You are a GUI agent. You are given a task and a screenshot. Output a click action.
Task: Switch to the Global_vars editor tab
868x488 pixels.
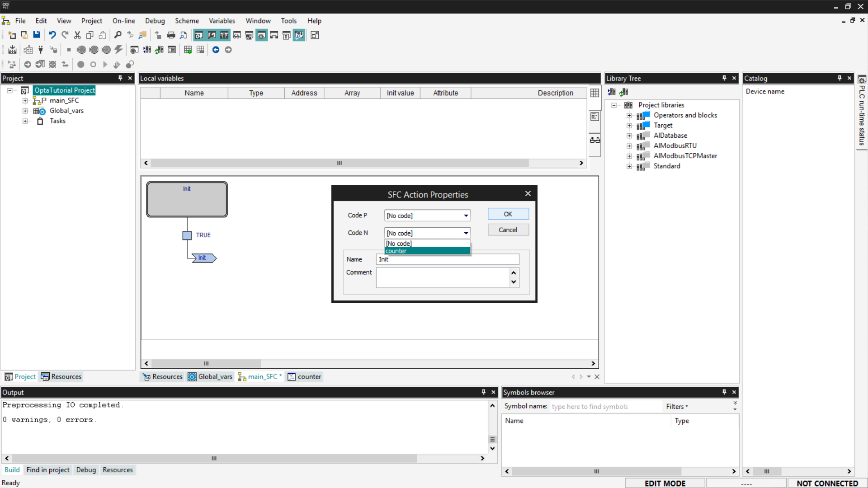pos(210,377)
